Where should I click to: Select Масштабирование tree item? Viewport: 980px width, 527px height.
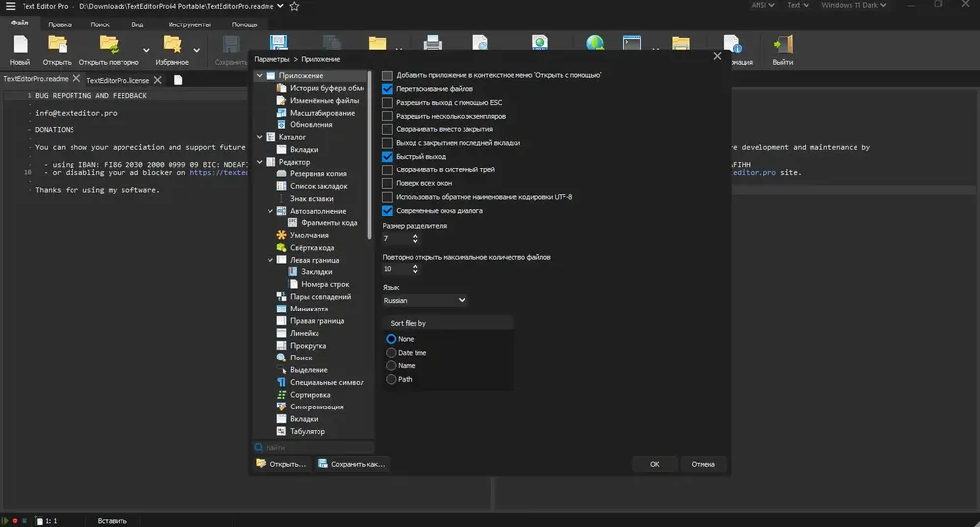coord(316,113)
